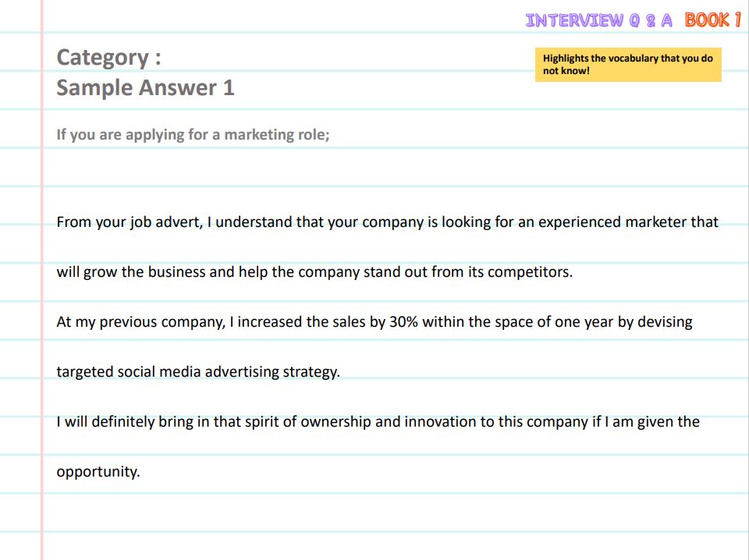
Task: Click the word "innovation" in the last sentence
Action: click(439, 421)
